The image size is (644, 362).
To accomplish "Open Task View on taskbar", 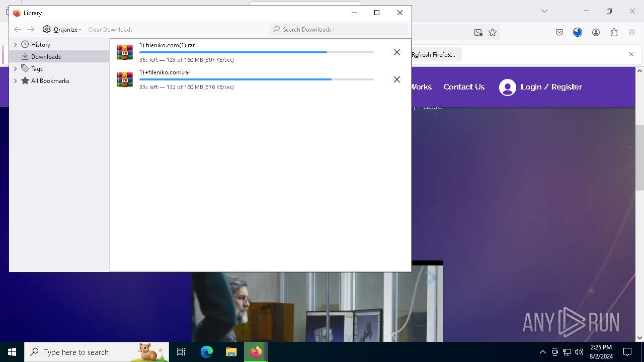I will click(181, 352).
